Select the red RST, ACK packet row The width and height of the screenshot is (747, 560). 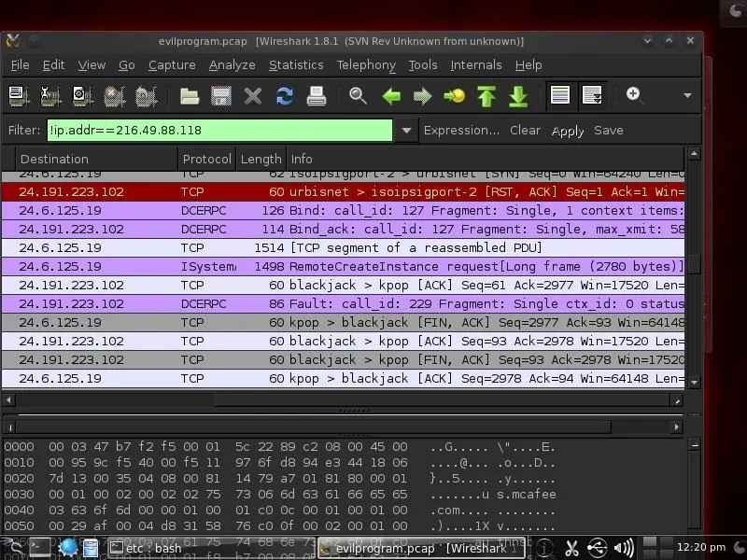[x=343, y=191]
